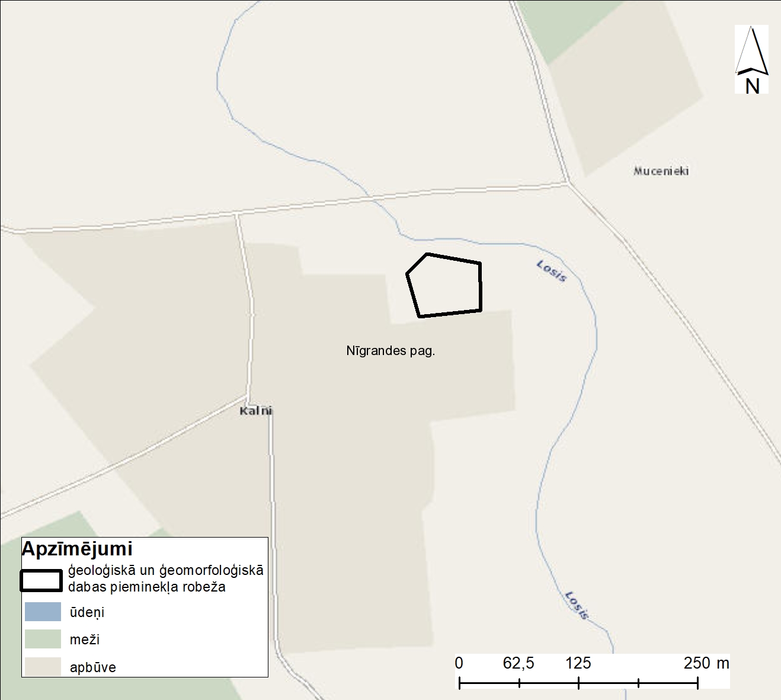Click the Nīgrandes pag. label
The image size is (781, 700).
coord(390,351)
